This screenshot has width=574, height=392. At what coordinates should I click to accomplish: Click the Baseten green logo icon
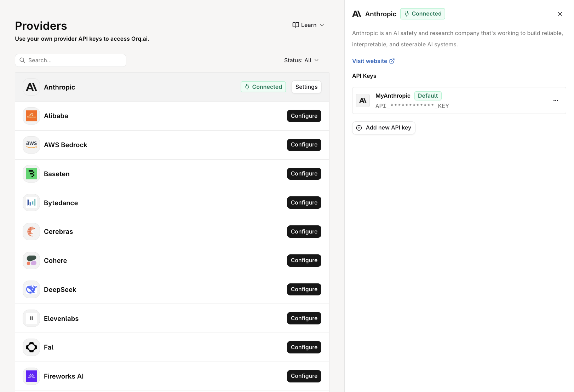pos(31,174)
